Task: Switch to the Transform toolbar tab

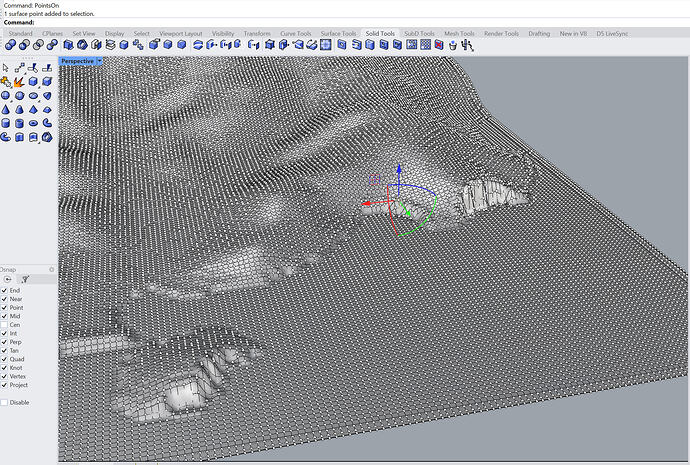Action: tap(257, 33)
